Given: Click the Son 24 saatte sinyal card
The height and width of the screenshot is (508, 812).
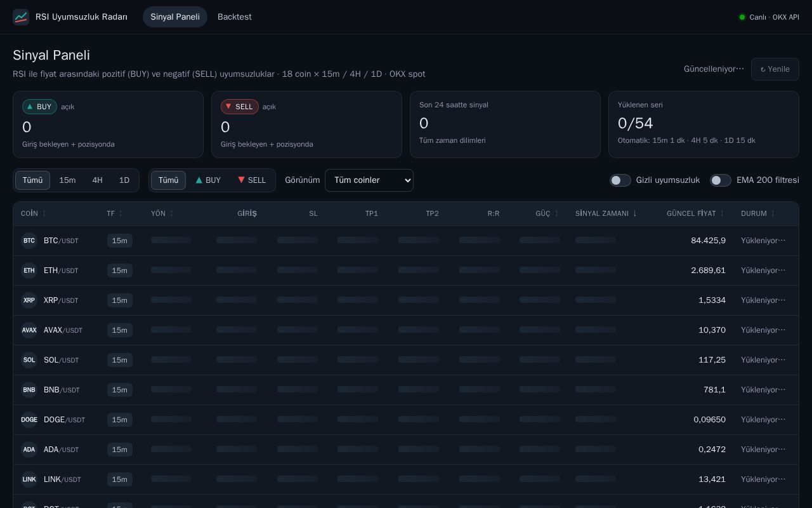Looking at the screenshot, I should [x=505, y=124].
